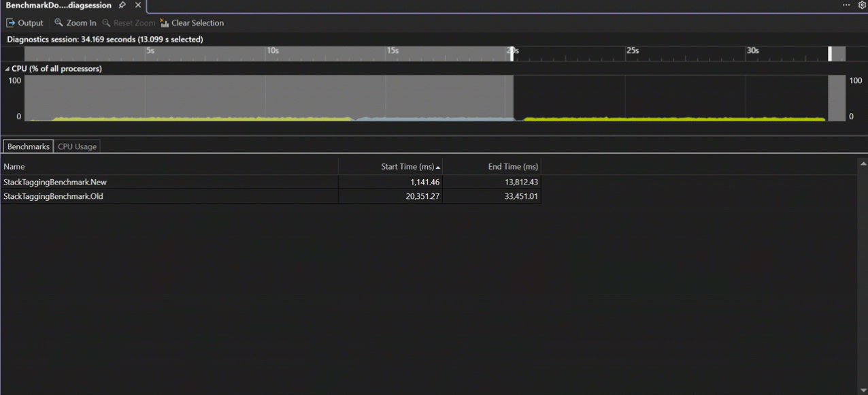868x395 pixels.
Task: Click the 10s mark on the timeline ruler
Action: tap(272, 51)
